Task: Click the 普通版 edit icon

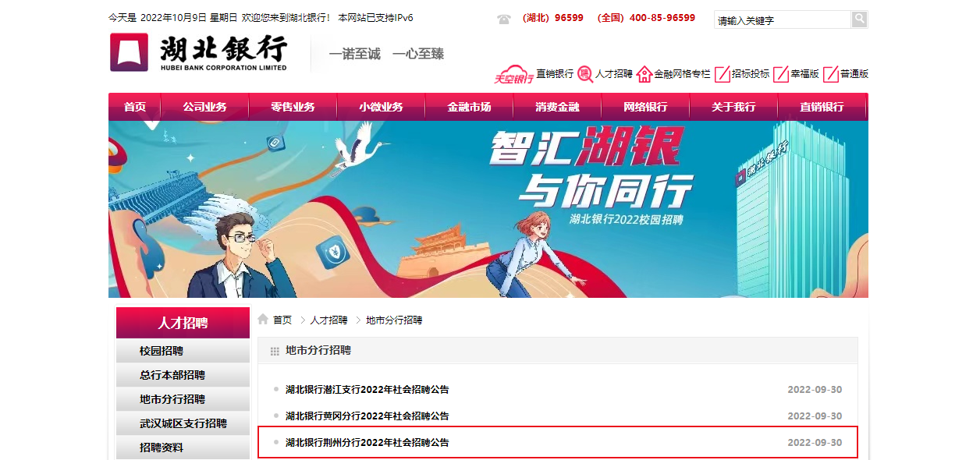Action: pyautogui.click(x=831, y=74)
